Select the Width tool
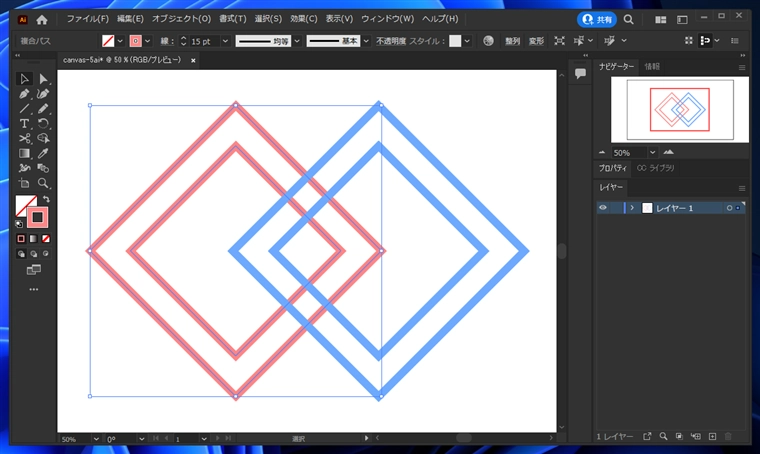The width and height of the screenshot is (760, 454). (24, 168)
